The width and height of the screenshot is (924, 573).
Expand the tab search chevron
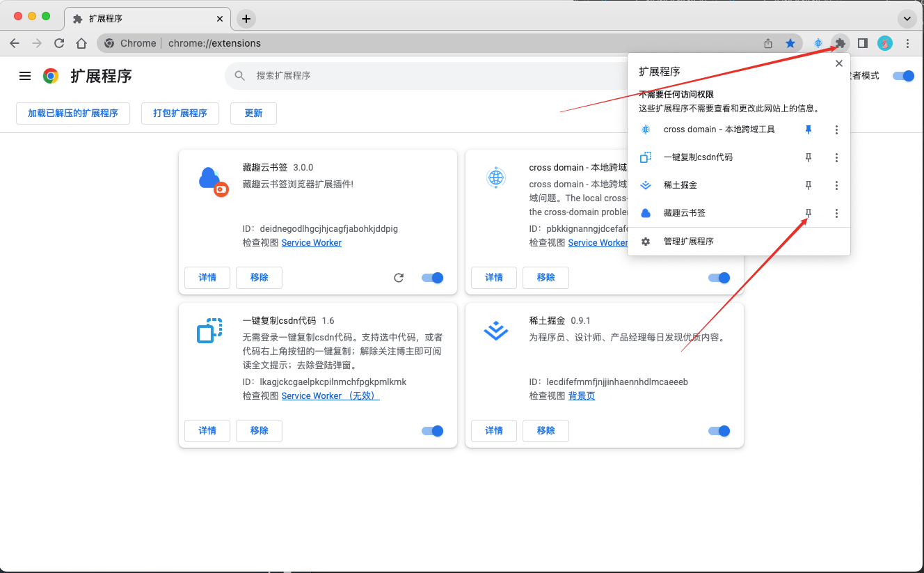coord(906,19)
